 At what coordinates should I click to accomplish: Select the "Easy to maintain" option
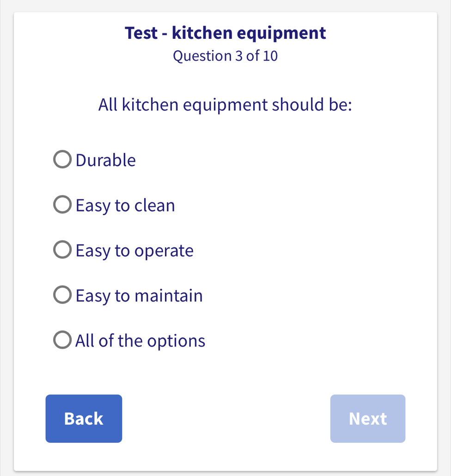(x=62, y=294)
